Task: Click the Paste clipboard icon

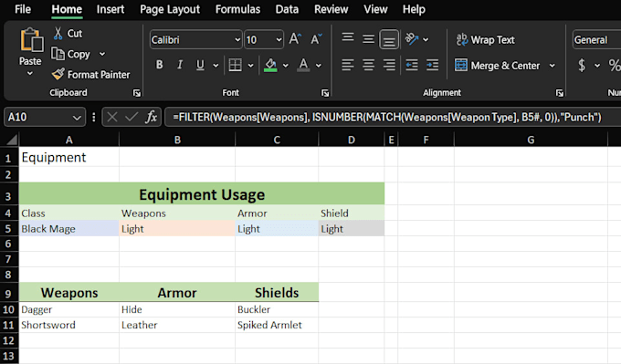Action: [x=31, y=40]
